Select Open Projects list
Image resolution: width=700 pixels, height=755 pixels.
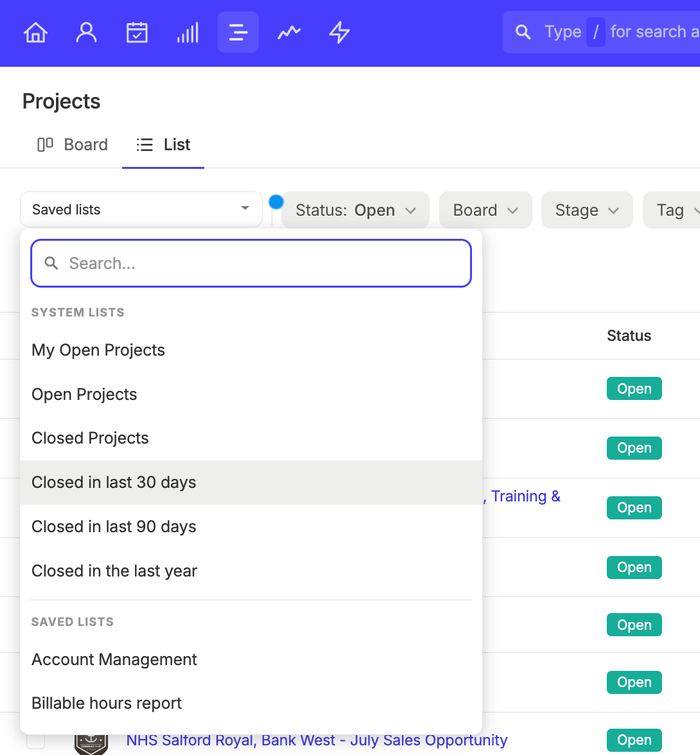[x=251, y=394]
